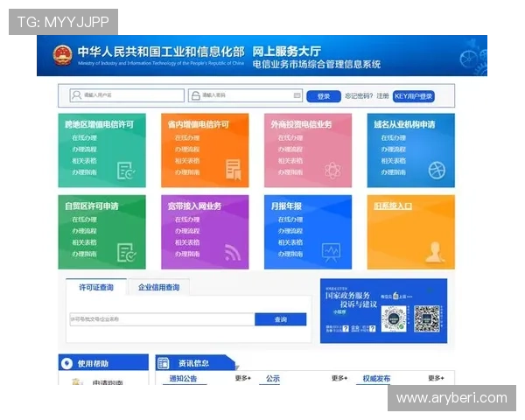Click the bookmark document icon on 省内增值电信许可 tile
Image resolution: width=525 pixels, height=420 pixels.
click(x=234, y=170)
